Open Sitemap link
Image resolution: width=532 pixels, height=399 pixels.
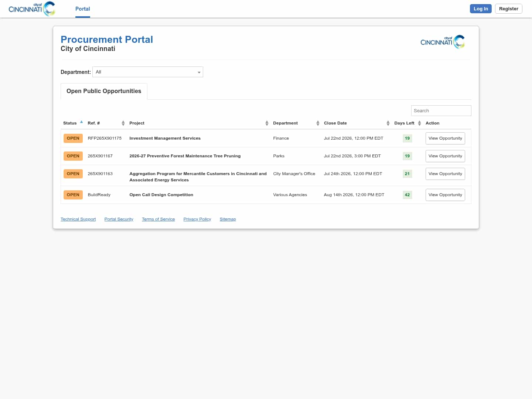coord(228,219)
